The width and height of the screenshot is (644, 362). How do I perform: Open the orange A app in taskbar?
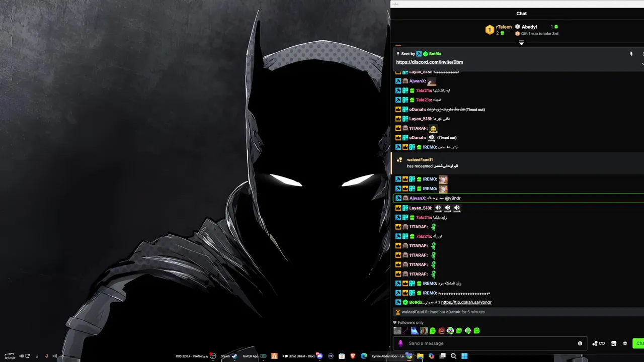coord(274,356)
